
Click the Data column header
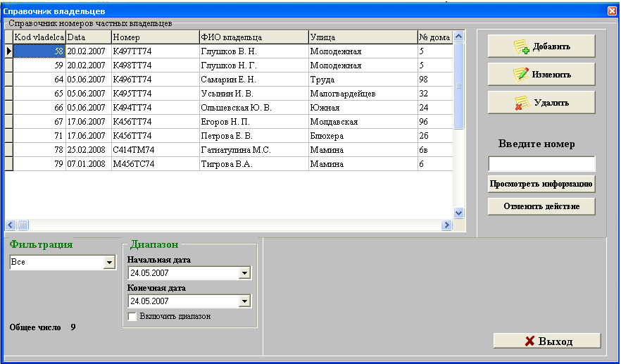[x=88, y=37]
